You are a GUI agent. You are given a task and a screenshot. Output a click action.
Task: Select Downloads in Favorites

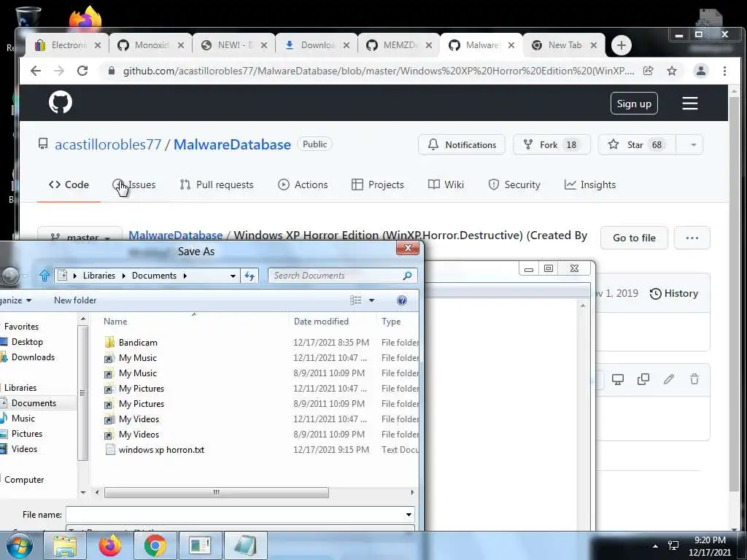pyautogui.click(x=32, y=357)
